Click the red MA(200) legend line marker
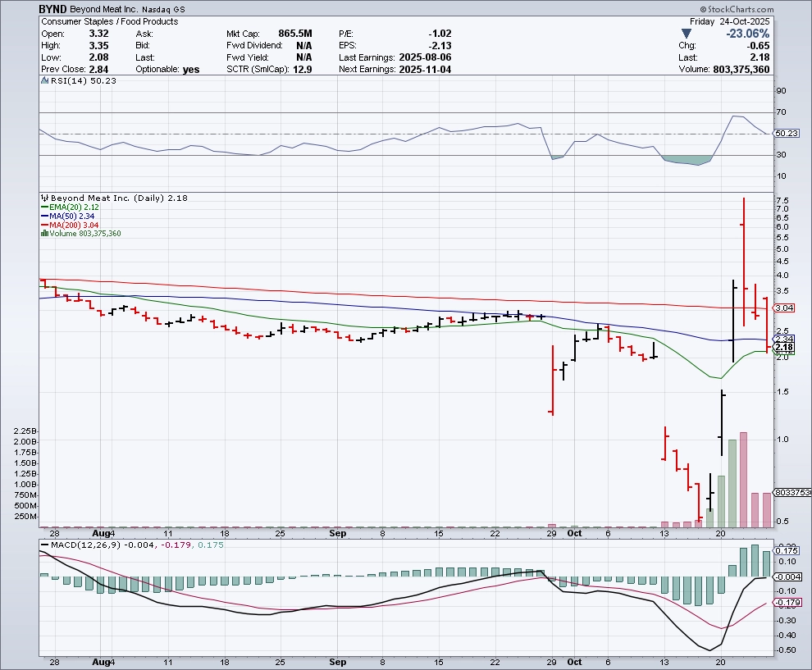Viewport: 812px width, 670px height. pyautogui.click(x=43, y=225)
